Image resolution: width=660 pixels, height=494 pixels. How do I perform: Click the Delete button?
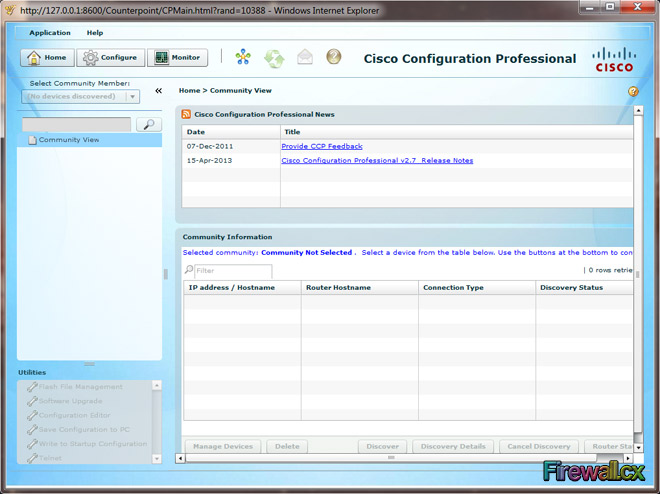tap(287, 446)
